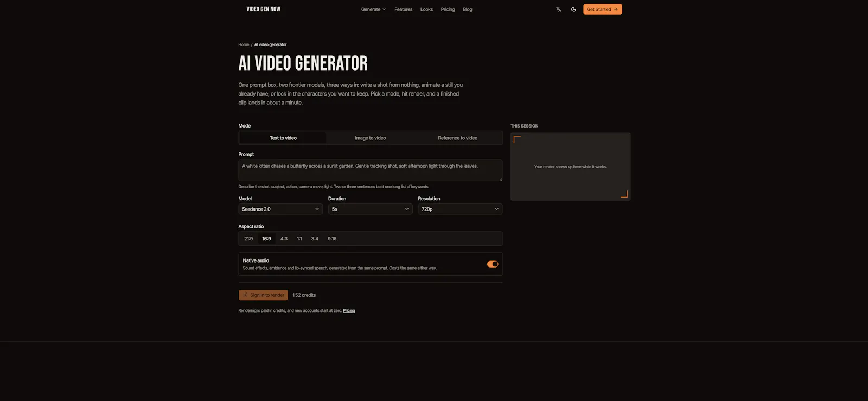868x401 pixels.
Task: Choose 1:1 aspect ratio
Action: 299,239
